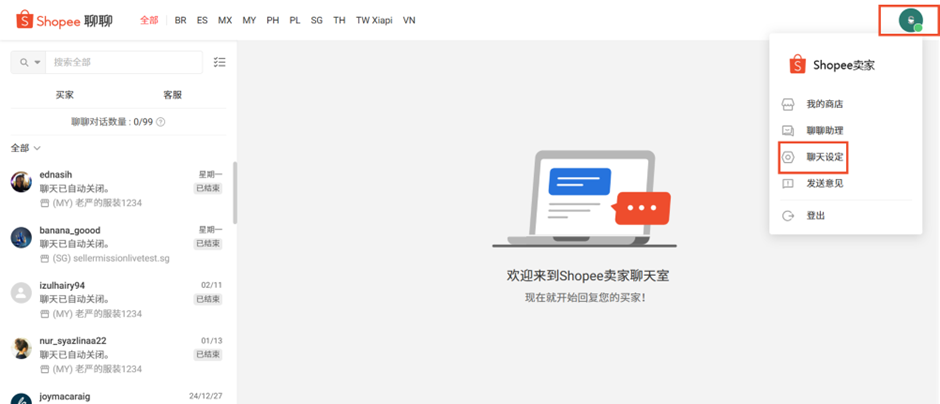940x404 pixels.
Task: Switch to the 客服 tab
Action: pyautogui.click(x=173, y=95)
